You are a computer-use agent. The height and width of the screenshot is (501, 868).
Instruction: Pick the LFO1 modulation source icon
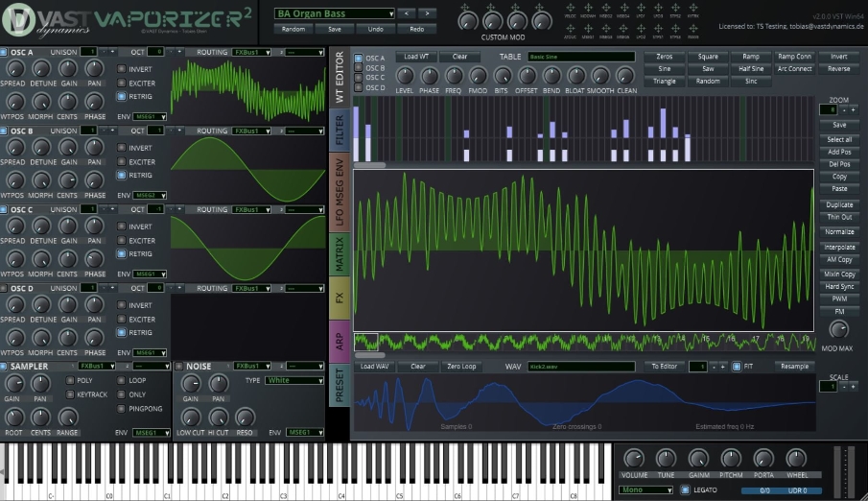[x=641, y=8]
